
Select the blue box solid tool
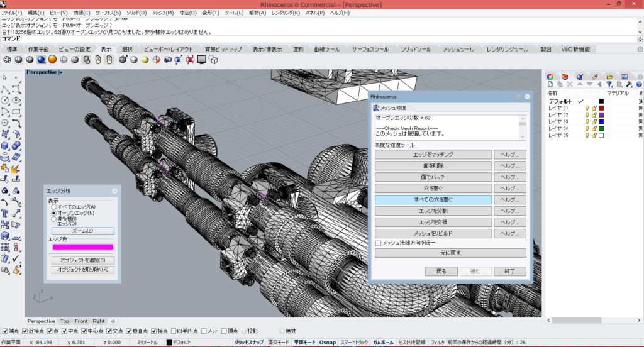[5, 146]
